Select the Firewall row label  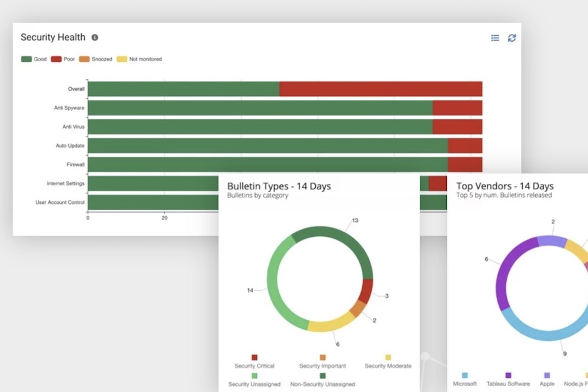click(x=75, y=165)
